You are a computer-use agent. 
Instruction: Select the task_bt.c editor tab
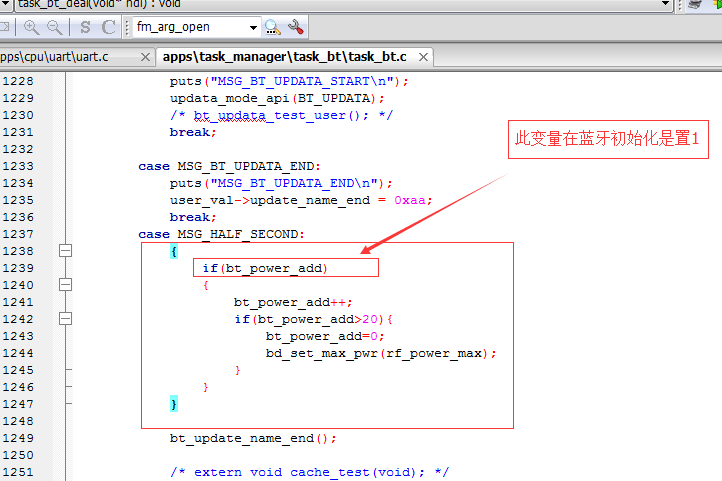click(x=284, y=57)
